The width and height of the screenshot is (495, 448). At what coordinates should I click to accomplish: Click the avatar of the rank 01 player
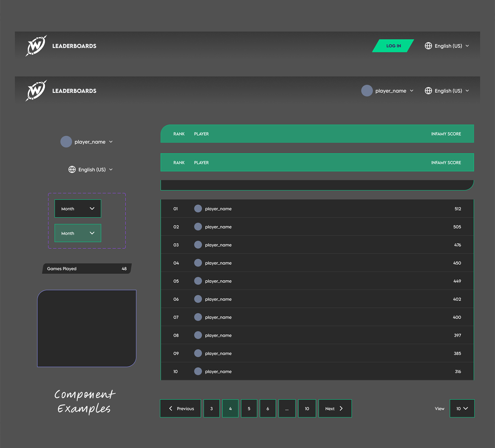(198, 209)
